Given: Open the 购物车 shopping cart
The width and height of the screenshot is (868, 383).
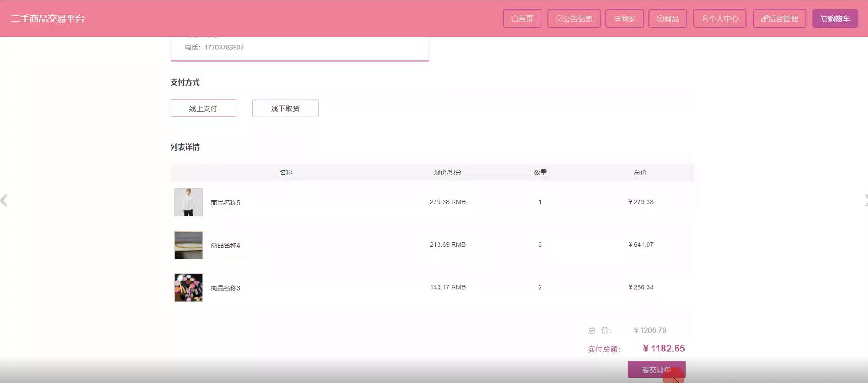Looking at the screenshot, I should [835, 18].
